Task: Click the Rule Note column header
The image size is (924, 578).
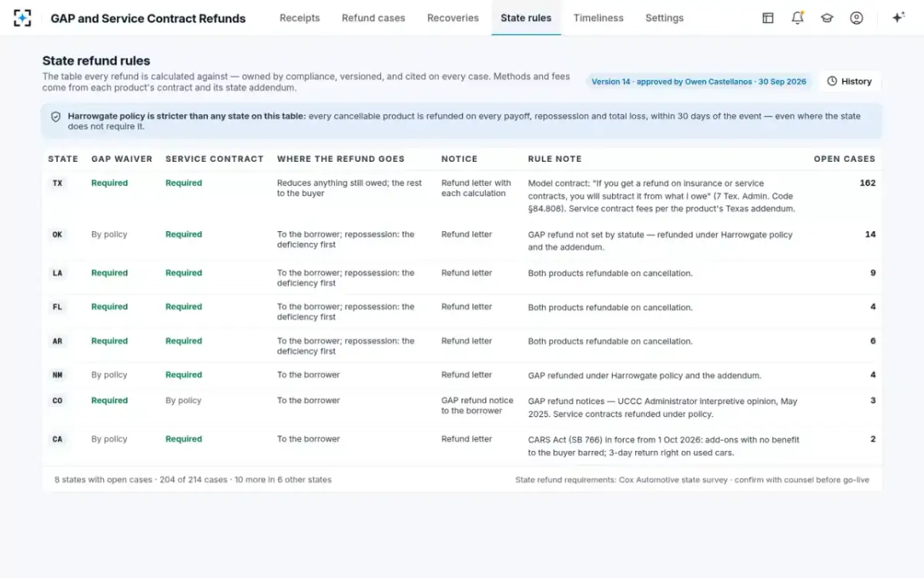Action: 554,159
